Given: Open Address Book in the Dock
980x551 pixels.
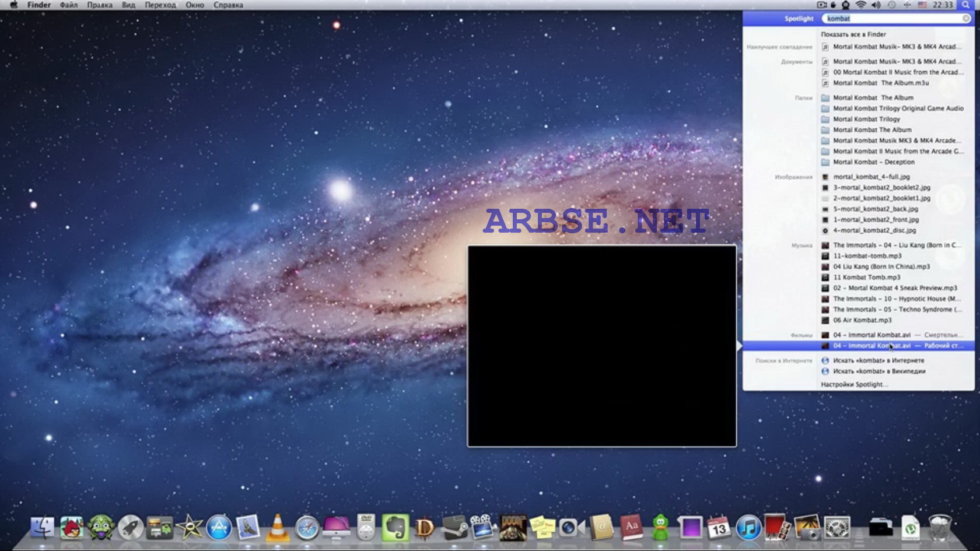Looking at the screenshot, I should (601, 528).
